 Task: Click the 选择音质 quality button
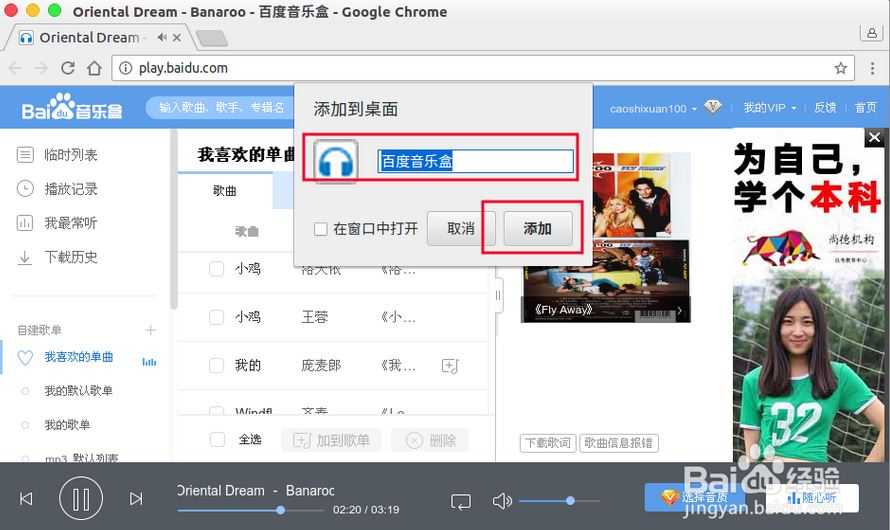click(694, 498)
